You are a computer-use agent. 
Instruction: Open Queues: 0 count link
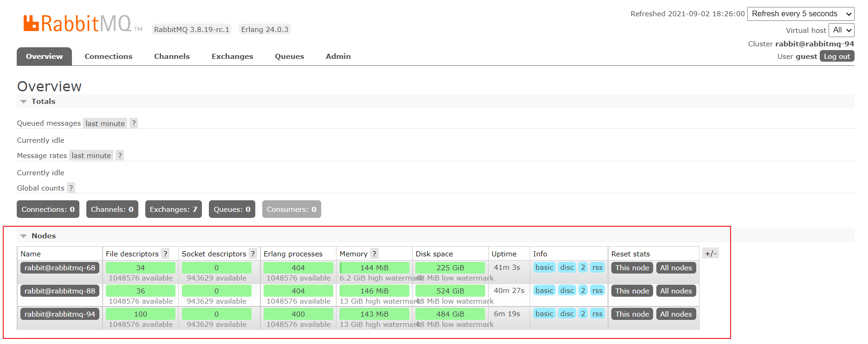[232, 209]
